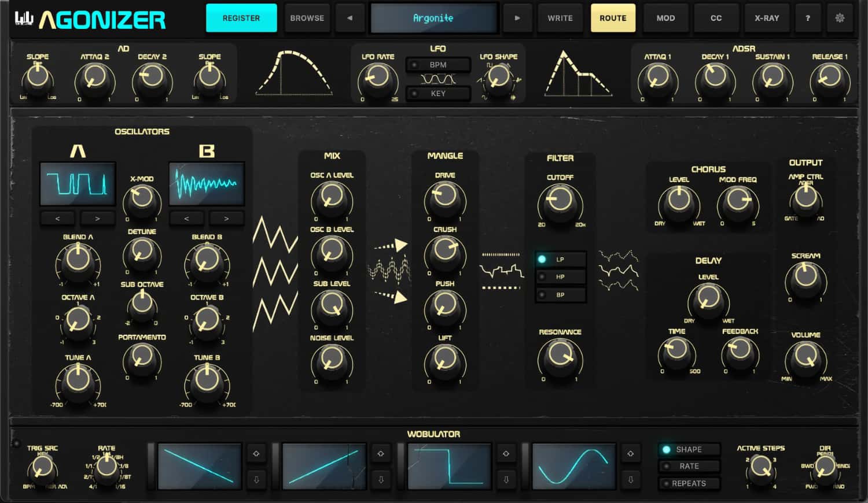Go to previous preset arrow
868x503 pixels.
(350, 18)
